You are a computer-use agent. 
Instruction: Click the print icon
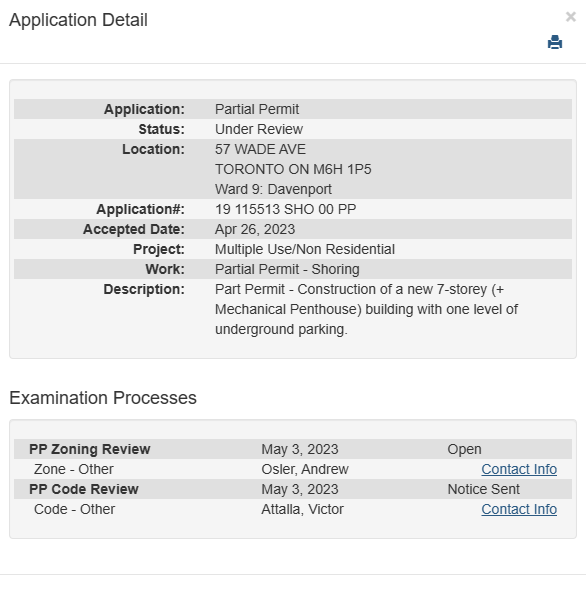[555, 42]
